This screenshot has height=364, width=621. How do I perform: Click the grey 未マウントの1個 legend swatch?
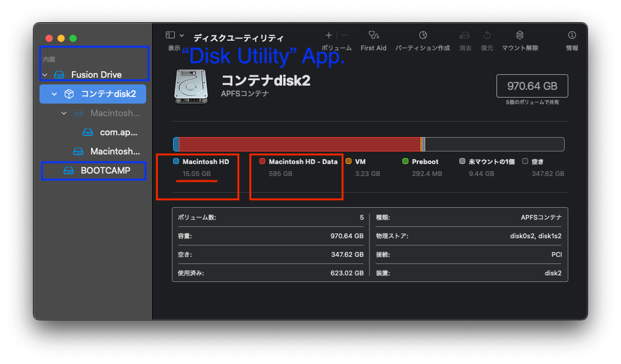pos(462,161)
